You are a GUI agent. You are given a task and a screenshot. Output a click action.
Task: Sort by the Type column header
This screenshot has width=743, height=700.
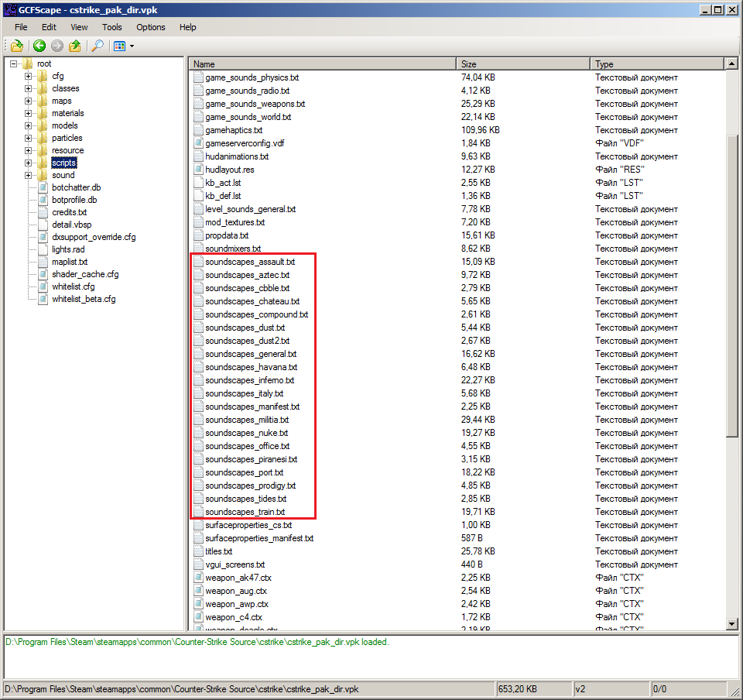[x=658, y=64]
